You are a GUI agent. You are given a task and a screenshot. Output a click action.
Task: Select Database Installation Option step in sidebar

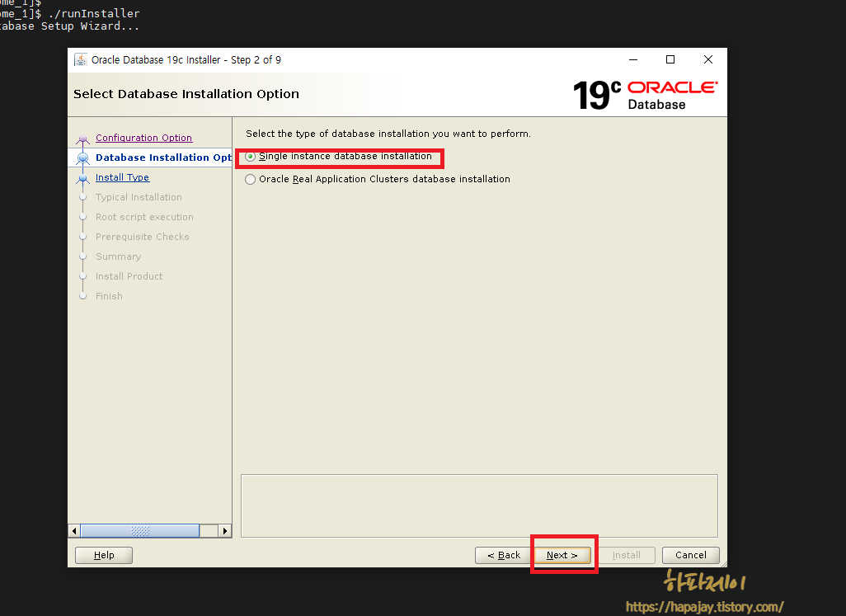pyautogui.click(x=163, y=158)
